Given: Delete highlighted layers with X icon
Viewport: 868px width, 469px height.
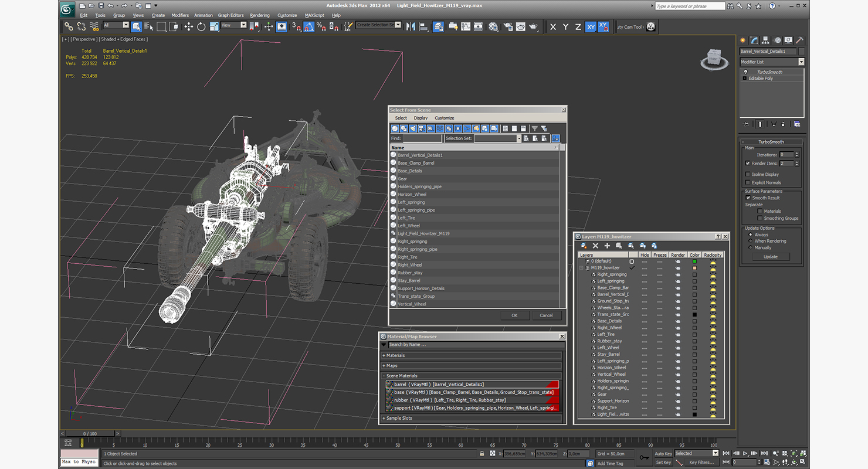Looking at the screenshot, I should tap(595, 246).
